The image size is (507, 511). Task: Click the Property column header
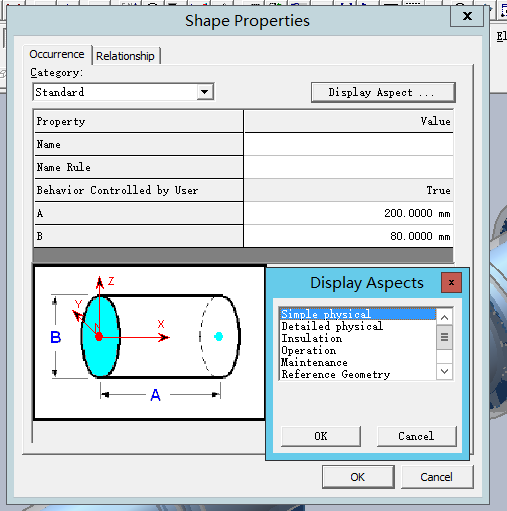click(x=139, y=121)
